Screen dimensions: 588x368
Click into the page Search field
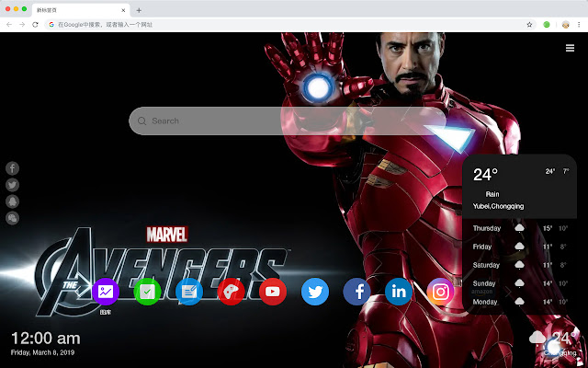pos(288,121)
